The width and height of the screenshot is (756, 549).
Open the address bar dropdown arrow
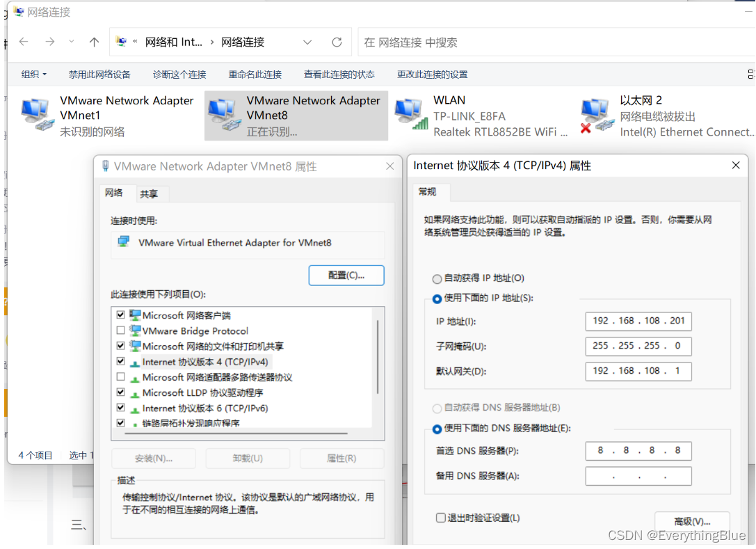coord(307,42)
